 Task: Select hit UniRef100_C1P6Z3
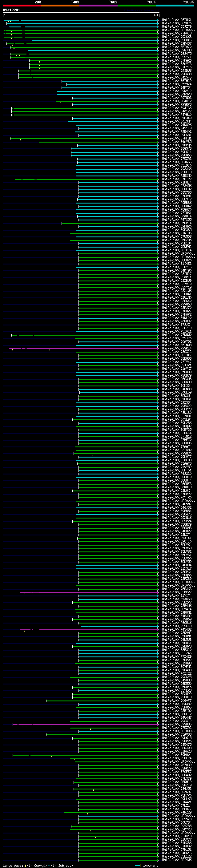pos(177,751)
